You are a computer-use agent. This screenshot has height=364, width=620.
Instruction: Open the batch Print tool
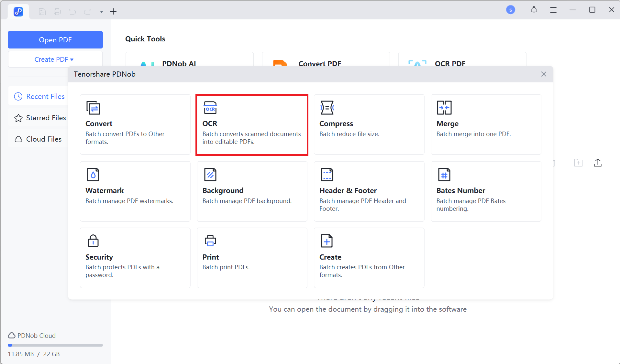pos(252,258)
